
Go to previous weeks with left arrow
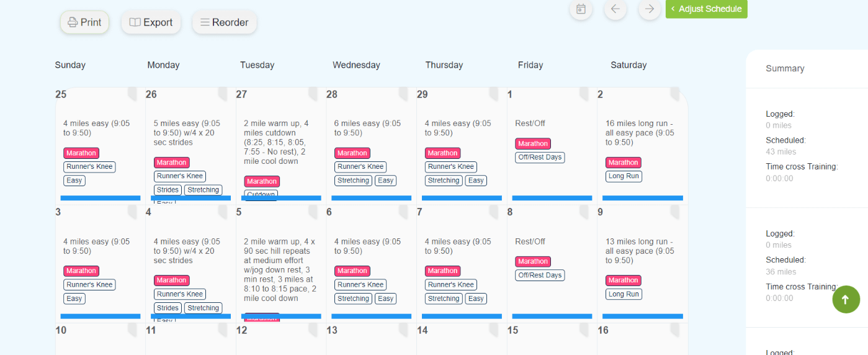[615, 9]
